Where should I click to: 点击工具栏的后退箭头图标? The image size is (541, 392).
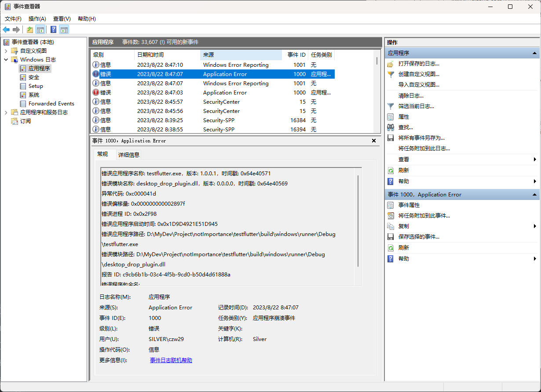[6, 29]
